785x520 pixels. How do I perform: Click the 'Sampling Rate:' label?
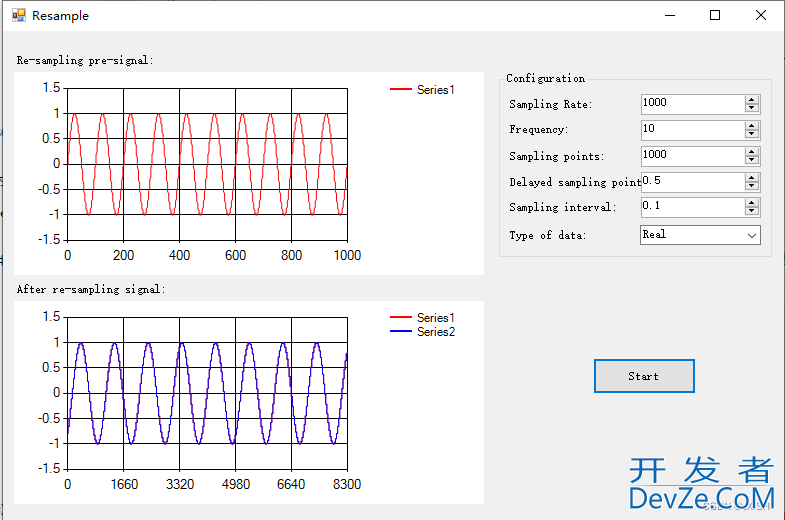coord(550,104)
